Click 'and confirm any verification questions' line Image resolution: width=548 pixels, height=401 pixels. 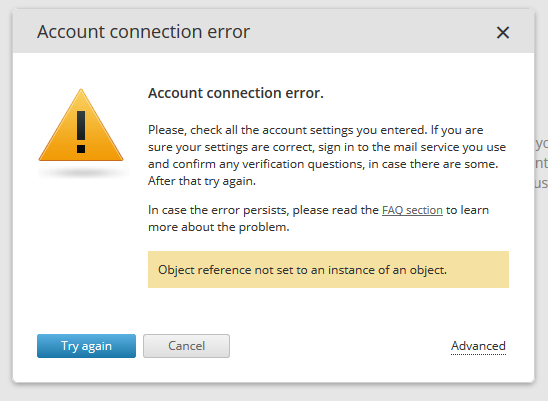pos(323,164)
